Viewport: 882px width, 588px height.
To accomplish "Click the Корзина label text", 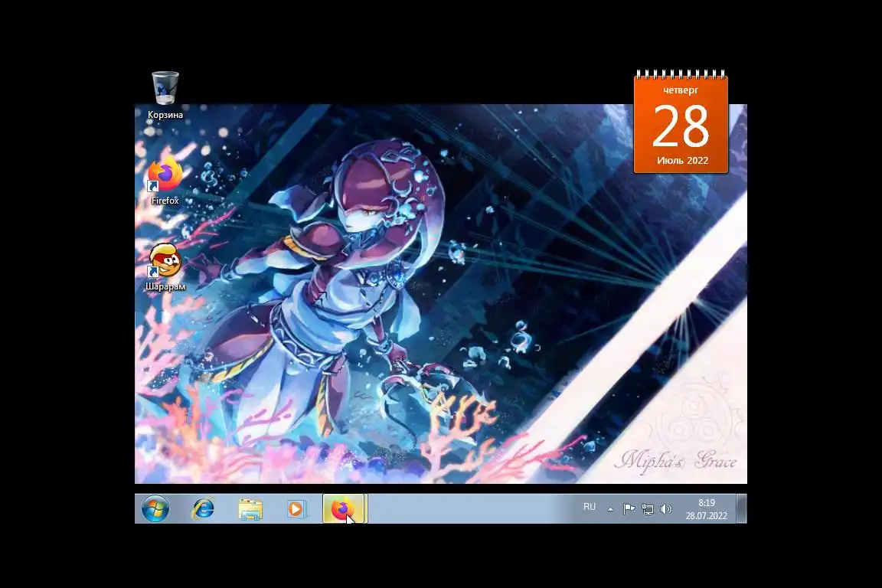I will tap(165, 115).
